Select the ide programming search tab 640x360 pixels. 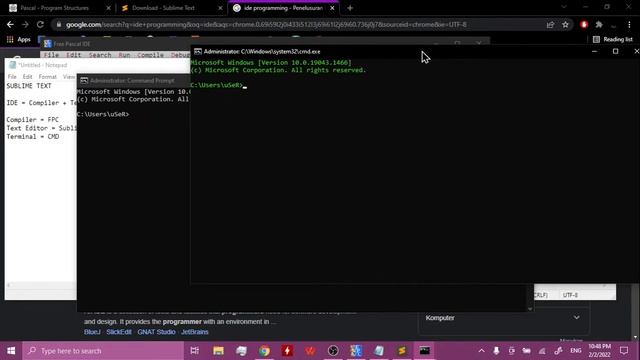tap(283, 8)
